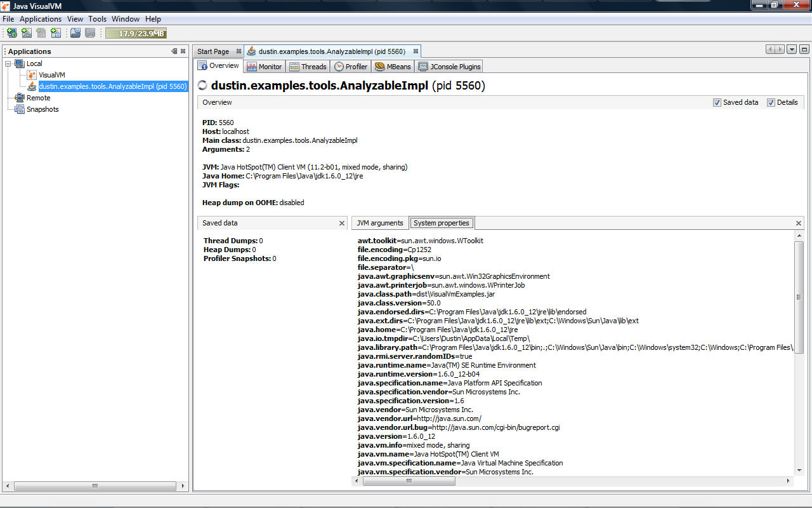Click the Monitor tab's graph icon
This screenshot has height=508, width=812.
tap(251, 67)
